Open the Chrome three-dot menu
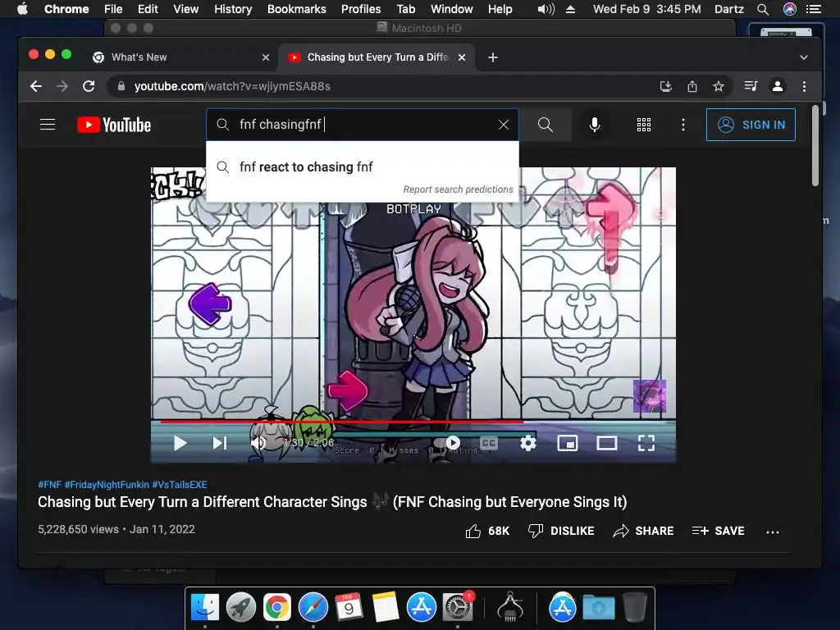 804,86
